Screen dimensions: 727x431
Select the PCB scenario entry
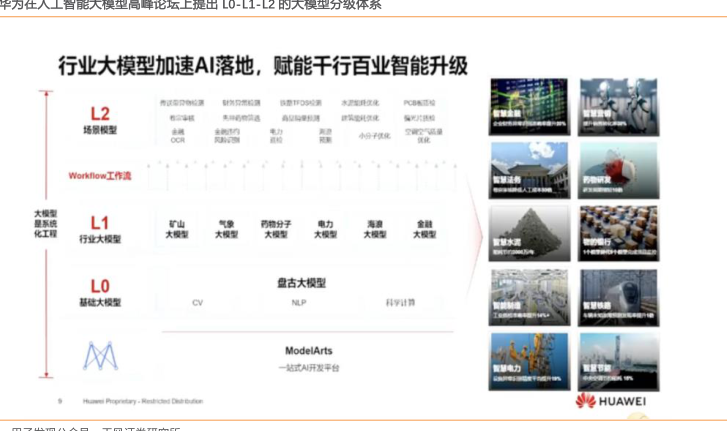click(419, 103)
